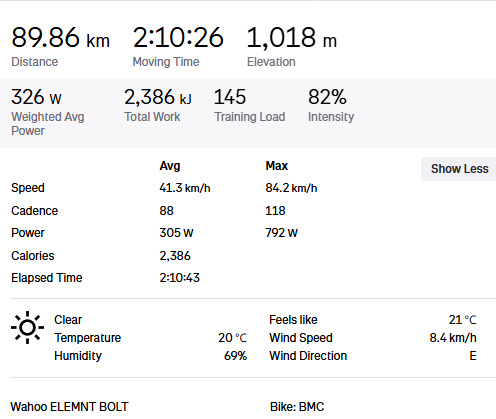The image size is (496, 419).
Task: Click the Total Work label
Action: point(152,117)
